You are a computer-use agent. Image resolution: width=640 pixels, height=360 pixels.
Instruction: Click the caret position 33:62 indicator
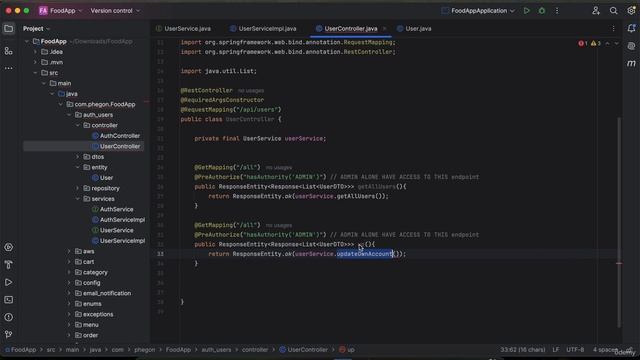[523, 350]
